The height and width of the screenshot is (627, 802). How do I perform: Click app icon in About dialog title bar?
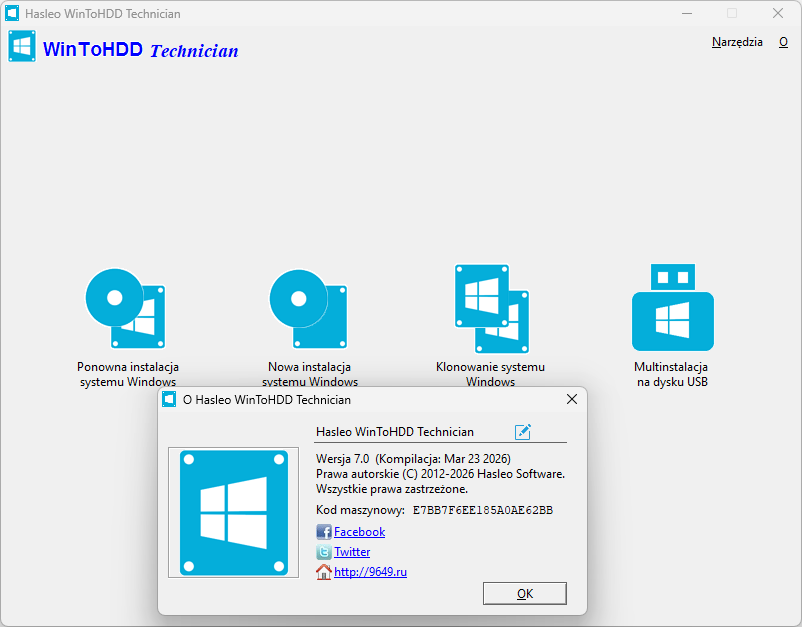[169, 399]
